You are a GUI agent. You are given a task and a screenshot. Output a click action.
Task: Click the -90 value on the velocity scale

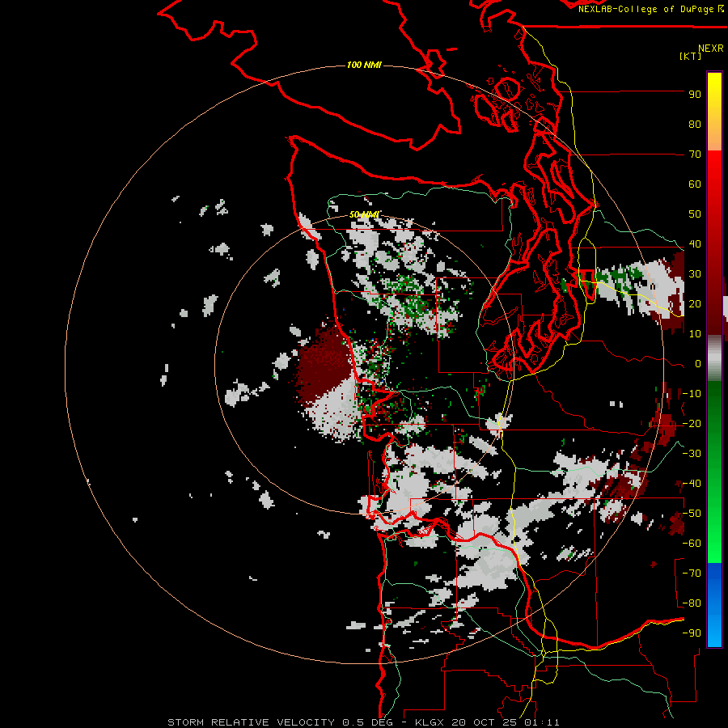(692, 633)
